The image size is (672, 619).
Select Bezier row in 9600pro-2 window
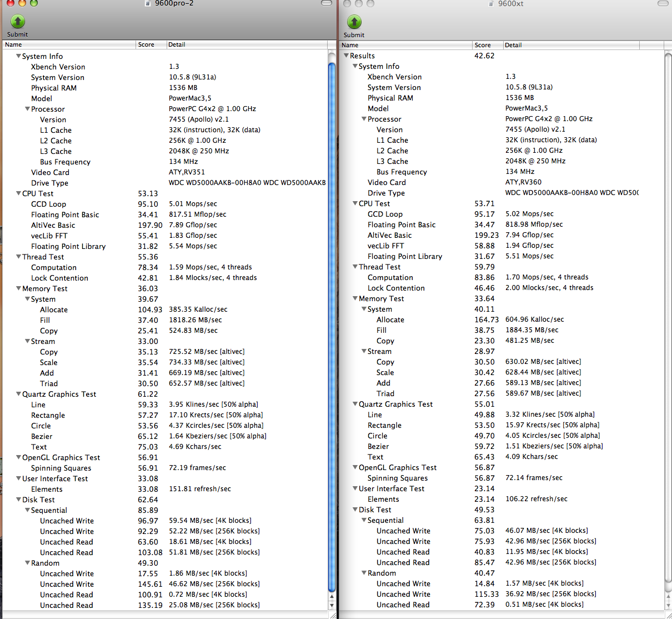tap(165, 436)
